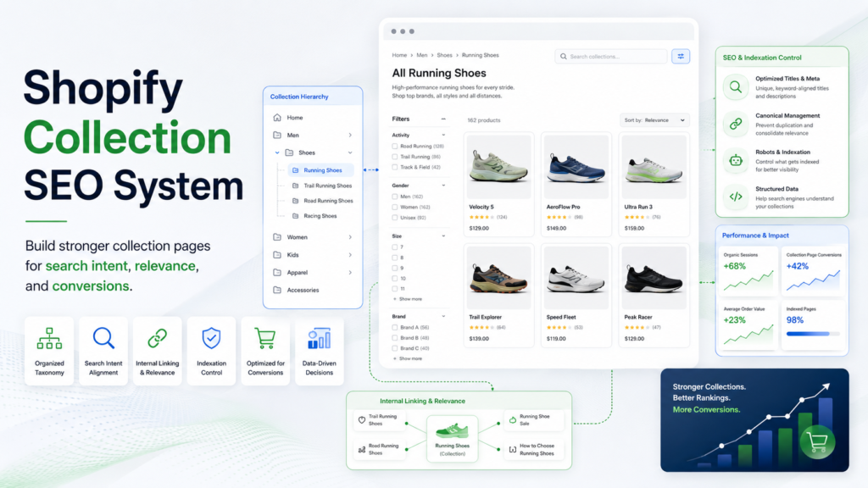The image size is (868, 488).
Task: Click the Internal Linking & Relevance chain icon
Action: pos(157,338)
